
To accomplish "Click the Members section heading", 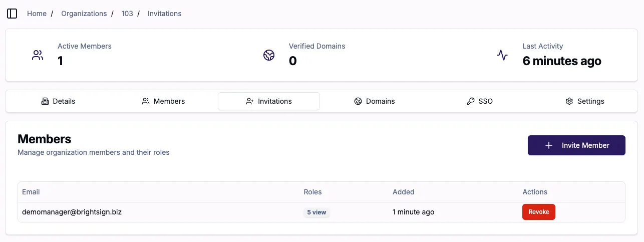I will point(45,139).
